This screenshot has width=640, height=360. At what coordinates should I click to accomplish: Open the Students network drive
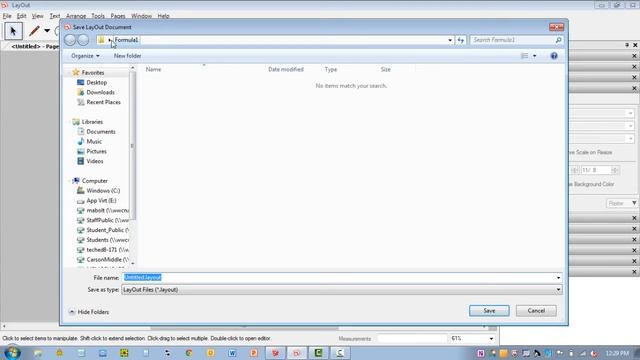click(107, 240)
